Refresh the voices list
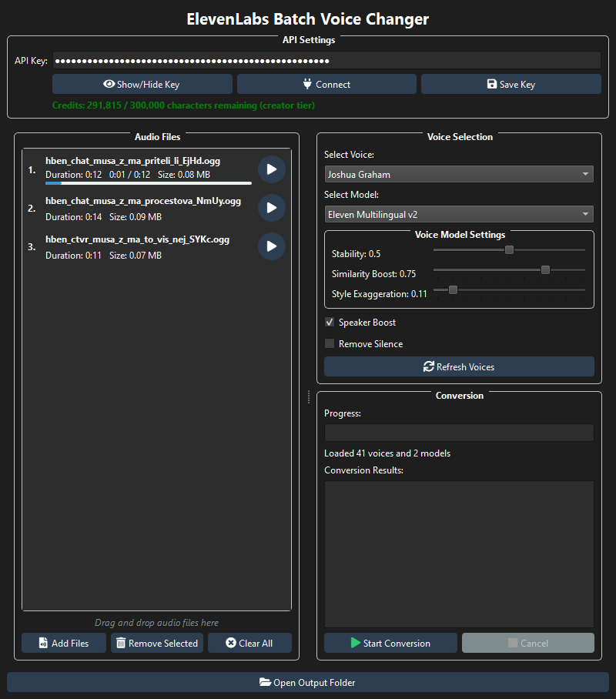The width and height of the screenshot is (616, 699). (459, 366)
